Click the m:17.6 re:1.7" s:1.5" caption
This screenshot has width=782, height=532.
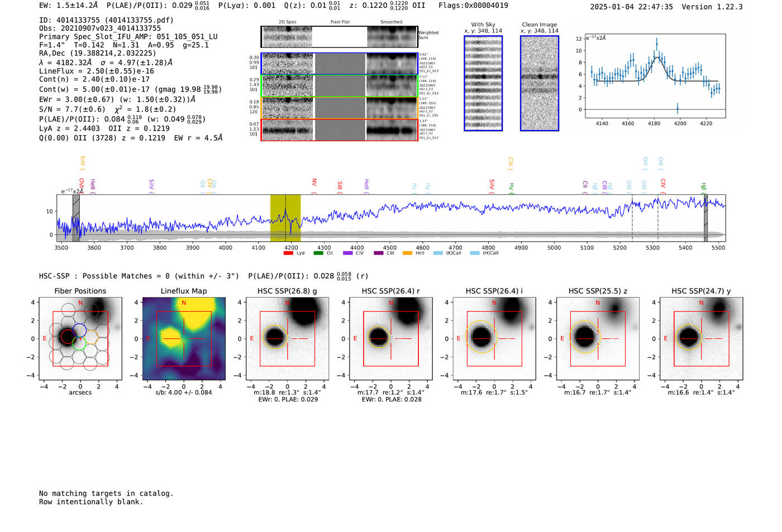click(x=494, y=392)
